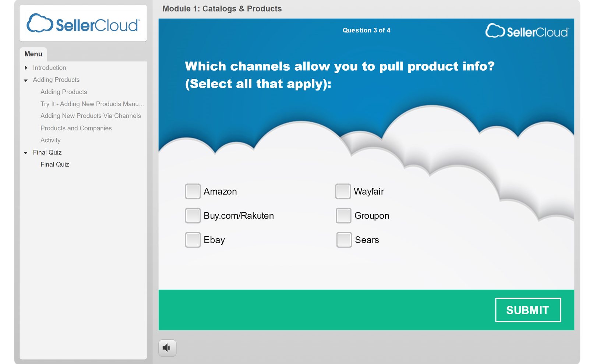Tick the Ebay checkbox

(x=193, y=240)
